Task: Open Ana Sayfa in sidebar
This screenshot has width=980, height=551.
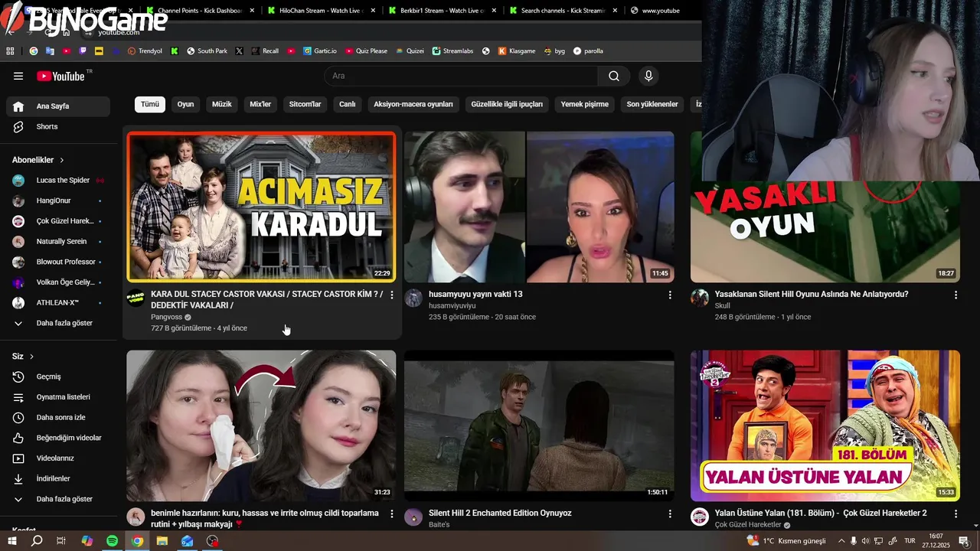Action: click(x=58, y=106)
